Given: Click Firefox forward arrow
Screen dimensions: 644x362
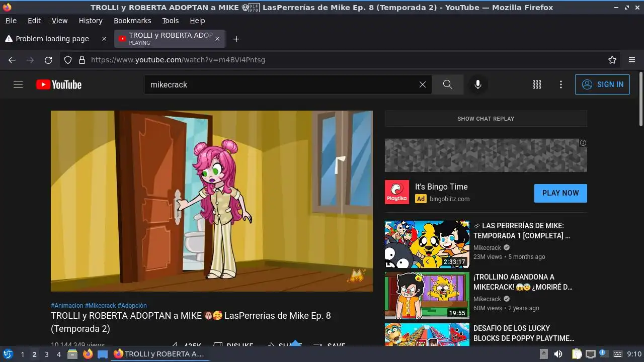Looking at the screenshot, I should 30,60.
